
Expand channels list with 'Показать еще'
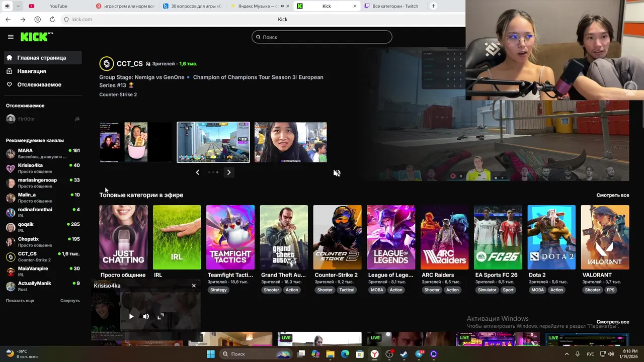tap(20, 301)
